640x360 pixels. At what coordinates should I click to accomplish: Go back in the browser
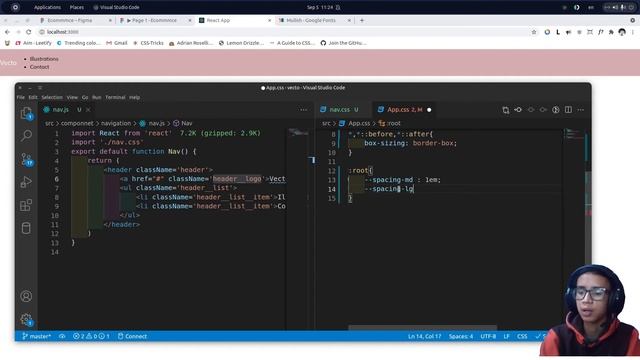tap(7, 32)
